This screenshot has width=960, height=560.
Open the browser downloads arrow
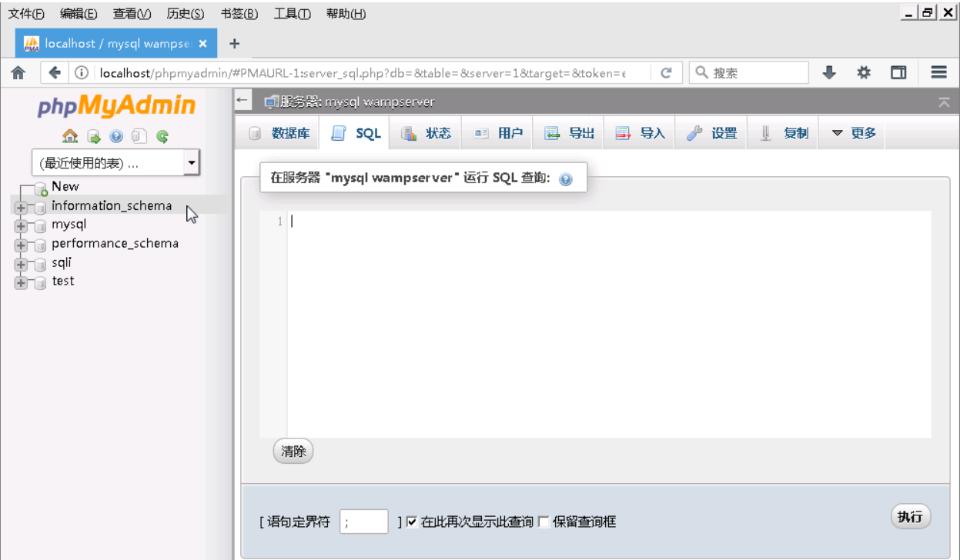[x=829, y=72]
